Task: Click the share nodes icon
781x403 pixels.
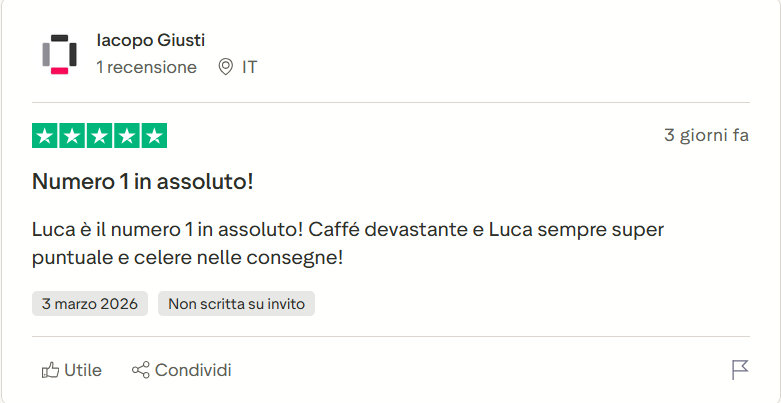Action: 141,371
